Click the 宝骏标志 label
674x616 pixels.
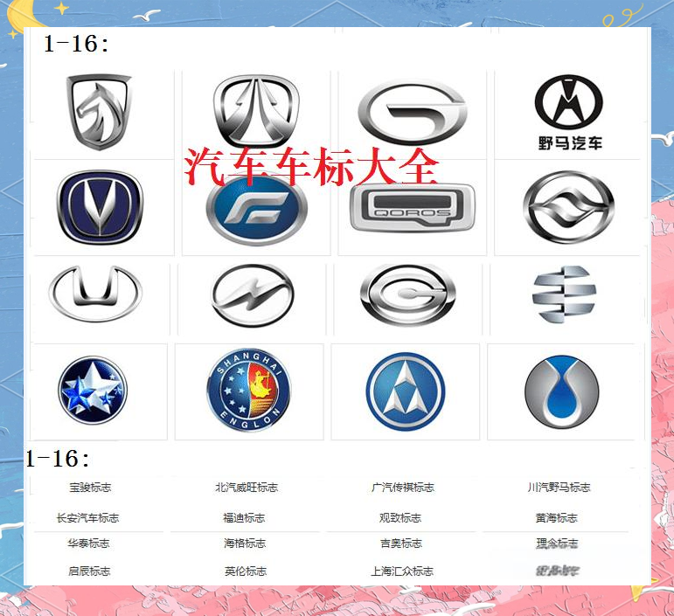(x=90, y=488)
